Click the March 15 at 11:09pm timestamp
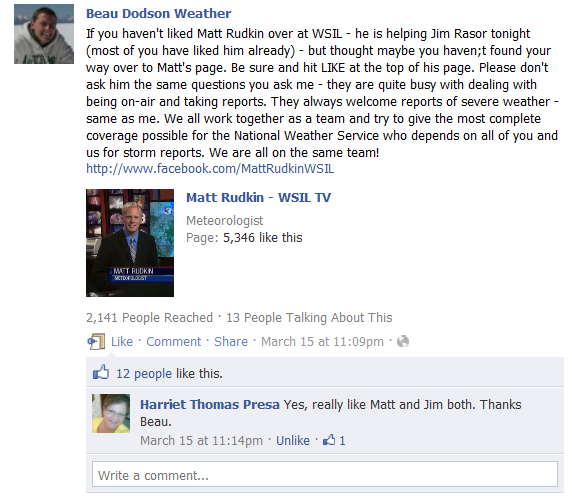This screenshot has width=572, height=501. point(322,342)
